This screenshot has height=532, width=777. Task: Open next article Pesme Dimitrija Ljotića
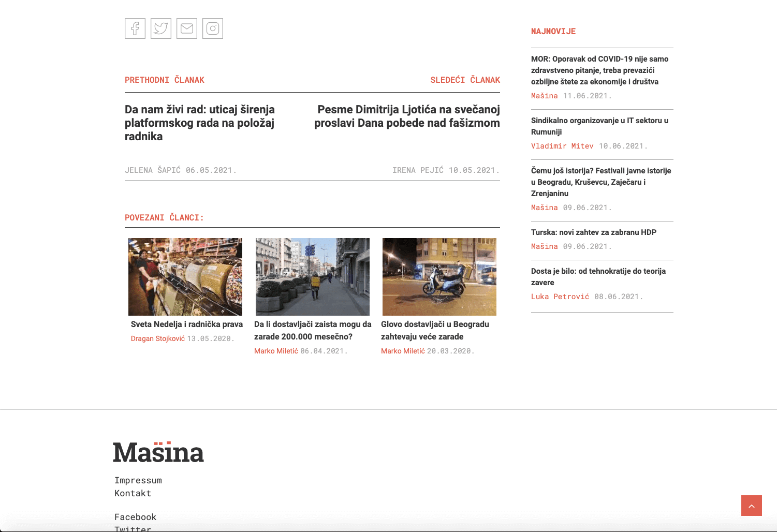(x=407, y=116)
